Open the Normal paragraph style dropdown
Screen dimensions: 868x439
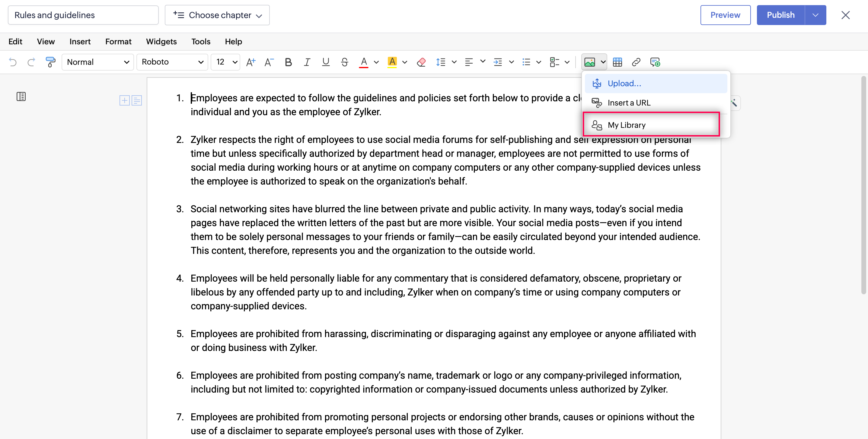point(98,62)
